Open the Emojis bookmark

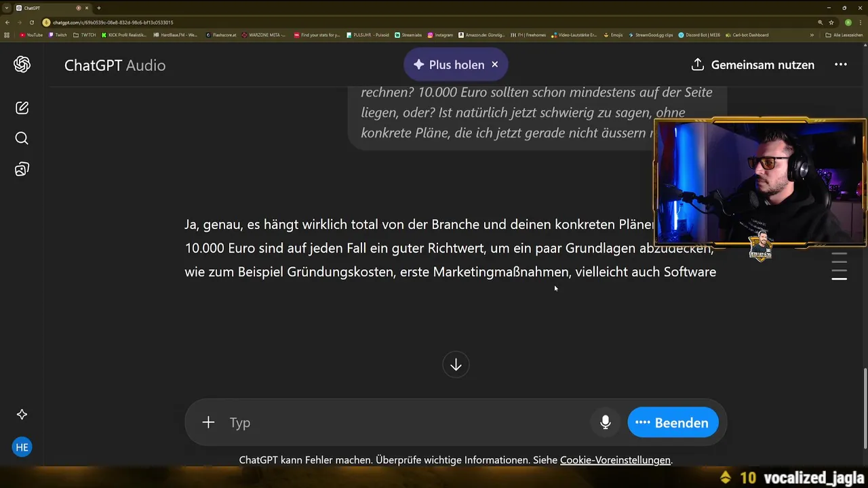tap(613, 35)
